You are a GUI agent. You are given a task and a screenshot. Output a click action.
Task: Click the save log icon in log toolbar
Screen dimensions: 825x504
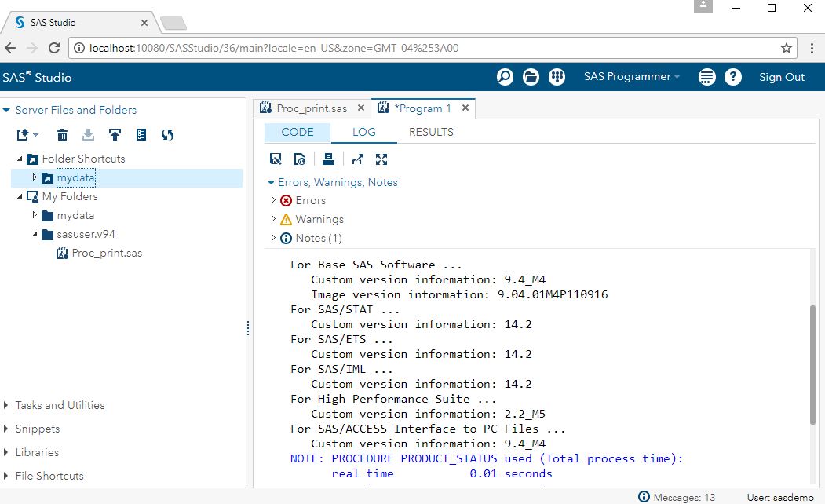[276, 159]
